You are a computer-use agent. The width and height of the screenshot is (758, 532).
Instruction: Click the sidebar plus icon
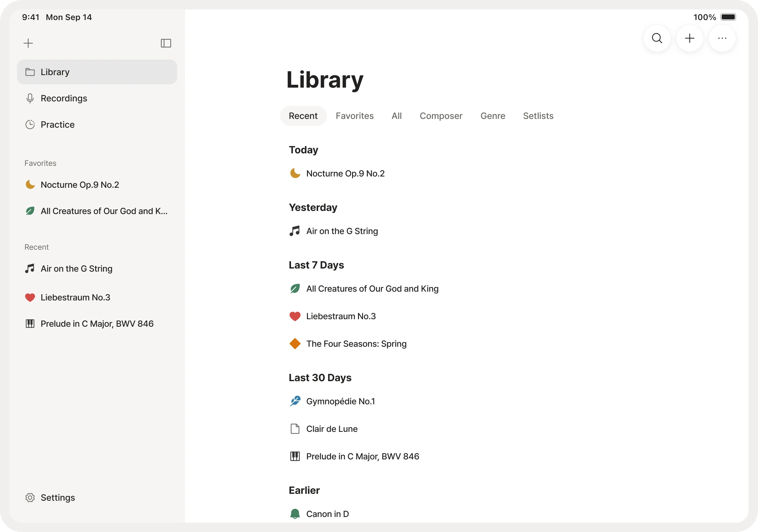(x=29, y=43)
